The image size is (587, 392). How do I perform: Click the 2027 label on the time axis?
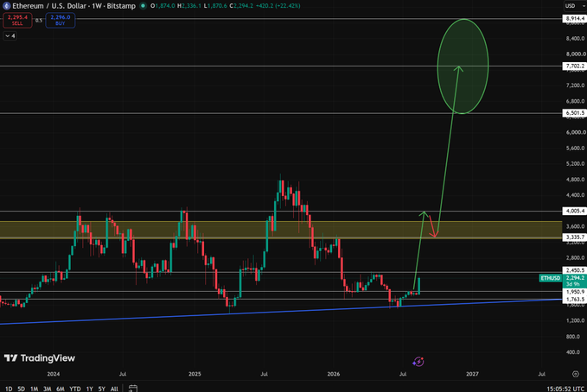(x=472, y=374)
